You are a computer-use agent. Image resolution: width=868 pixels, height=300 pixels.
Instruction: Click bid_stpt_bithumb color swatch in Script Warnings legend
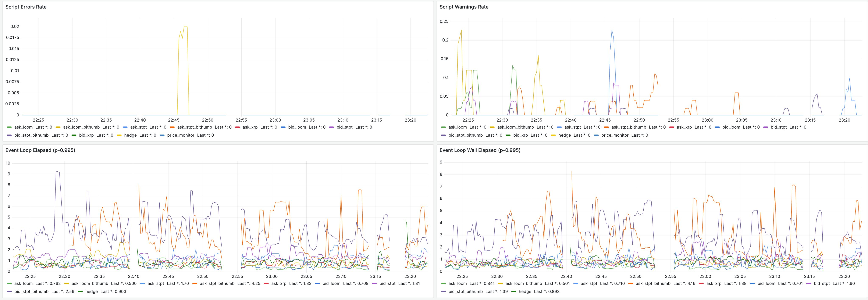[x=444, y=135]
